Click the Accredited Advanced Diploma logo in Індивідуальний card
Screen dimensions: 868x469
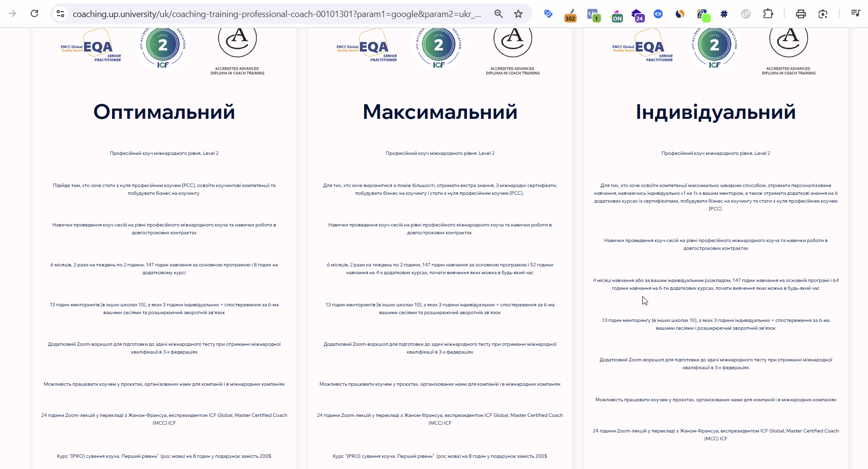click(x=789, y=51)
